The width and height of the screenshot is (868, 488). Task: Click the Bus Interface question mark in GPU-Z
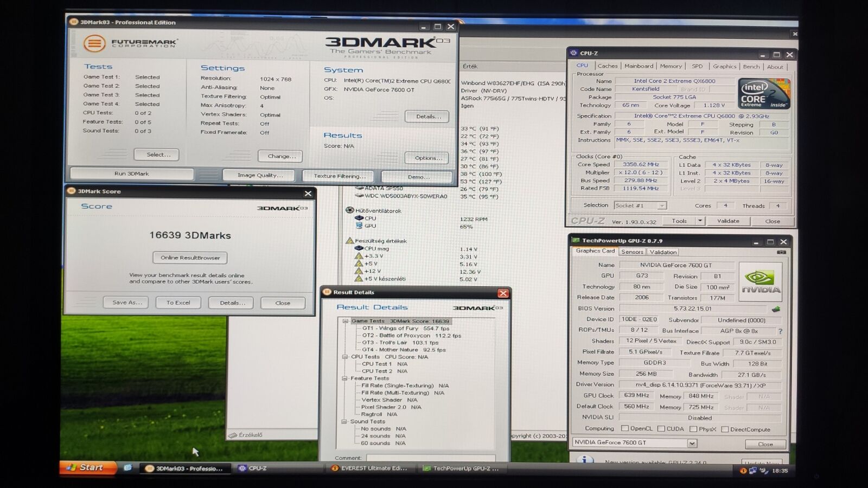[780, 331]
